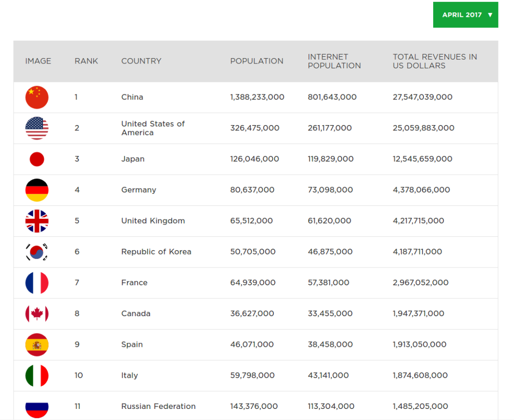The width and height of the screenshot is (514, 420).
Task: Select the Japan flag icon
Action: 37,159
